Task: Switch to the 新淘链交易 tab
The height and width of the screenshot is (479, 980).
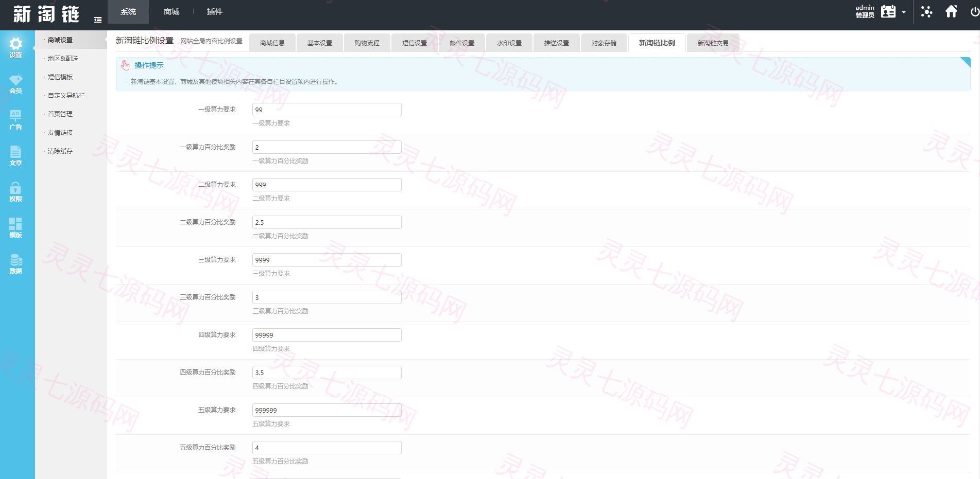Action: coord(713,43)
